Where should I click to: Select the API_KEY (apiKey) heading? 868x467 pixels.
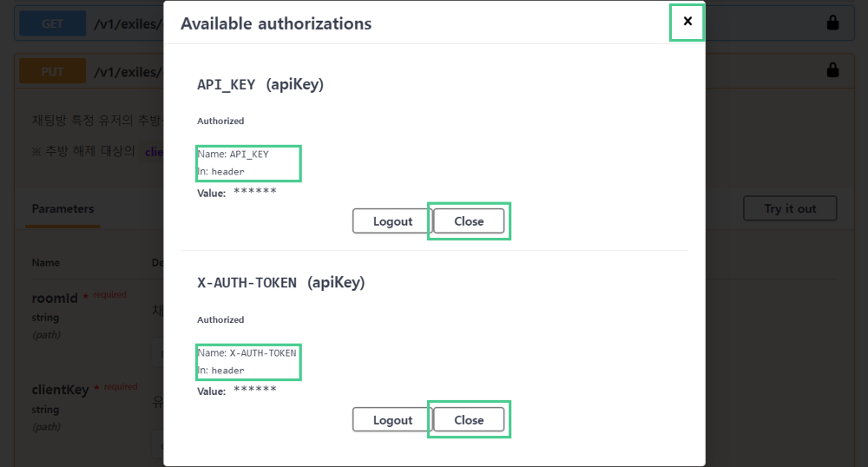tap(260, 84)
